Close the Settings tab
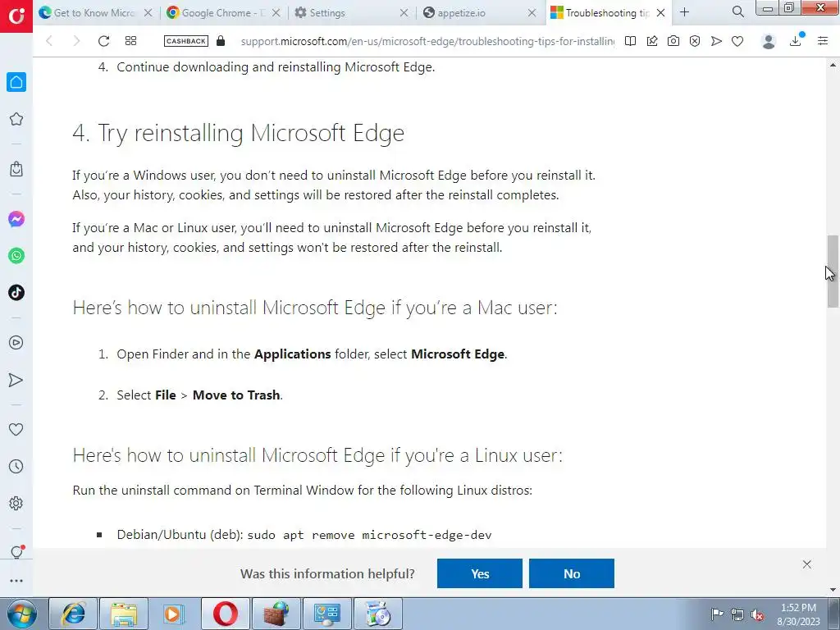The height and width of the screenshot is (630, 840). click(404, 12)
